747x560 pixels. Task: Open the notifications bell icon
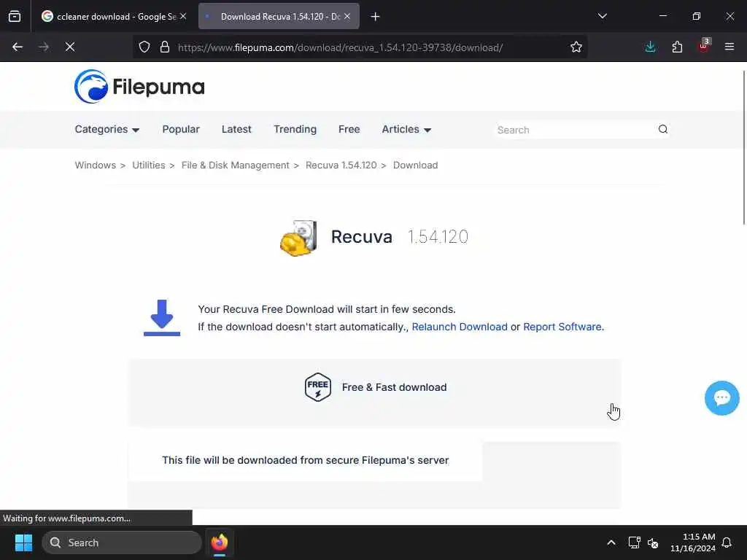point(727,542)
